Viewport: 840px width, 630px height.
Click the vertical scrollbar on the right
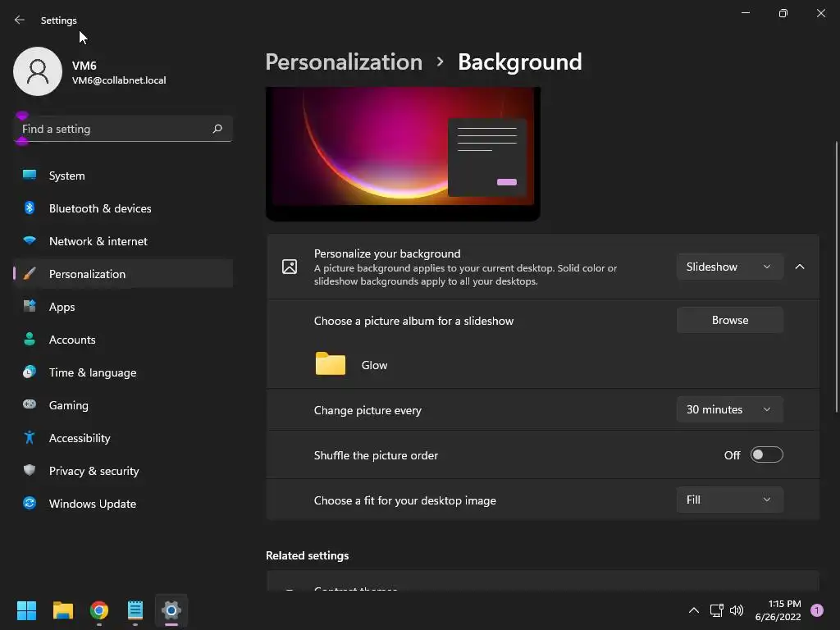tap(836, 276)
